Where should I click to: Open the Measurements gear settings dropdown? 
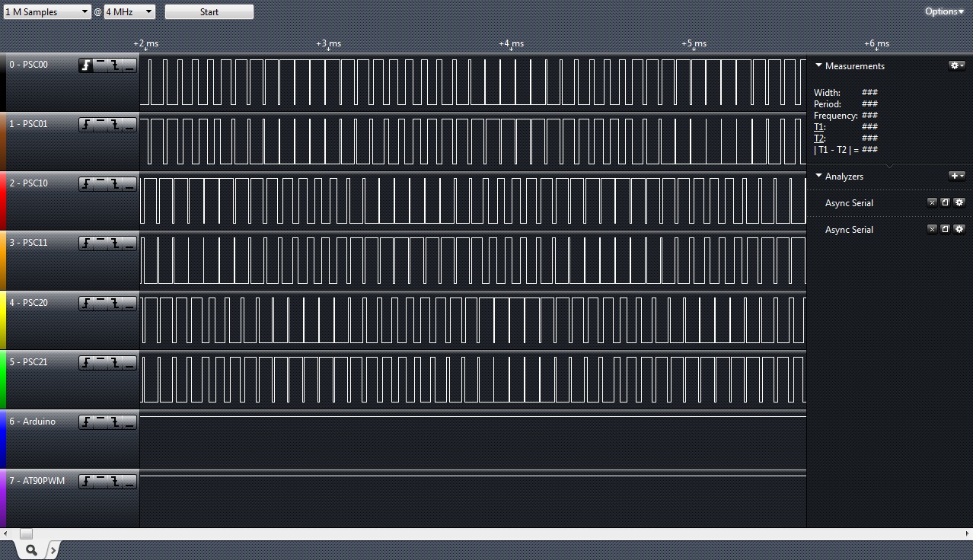957,65
